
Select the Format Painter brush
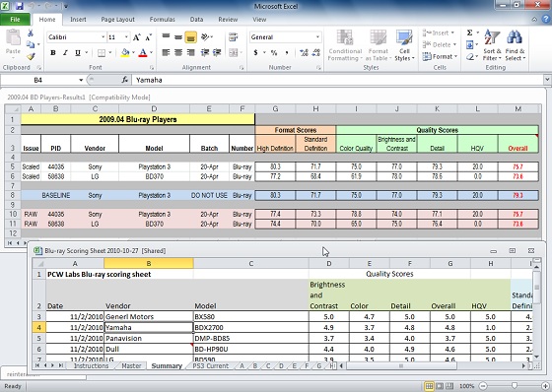coord(31,56)
